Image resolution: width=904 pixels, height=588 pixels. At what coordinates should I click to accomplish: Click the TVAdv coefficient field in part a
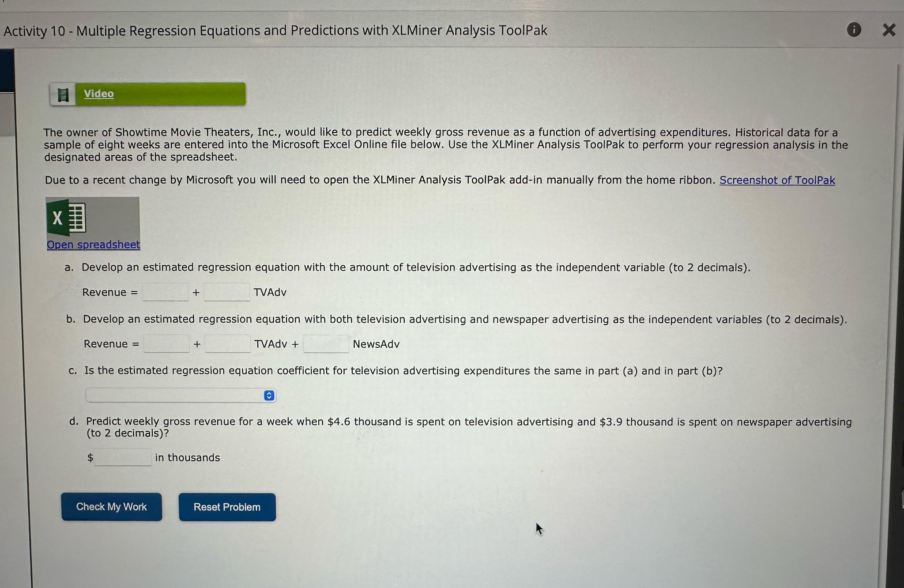[226, 292]
